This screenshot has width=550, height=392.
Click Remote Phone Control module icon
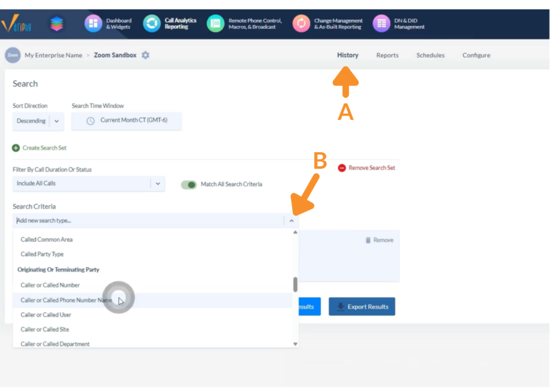coord(216,24)
